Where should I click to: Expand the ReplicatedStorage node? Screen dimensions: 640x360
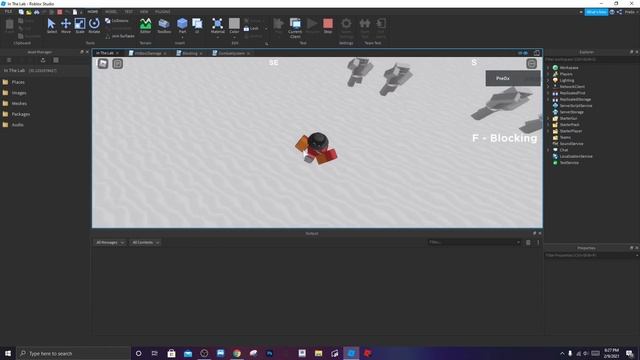click(548, 99)
